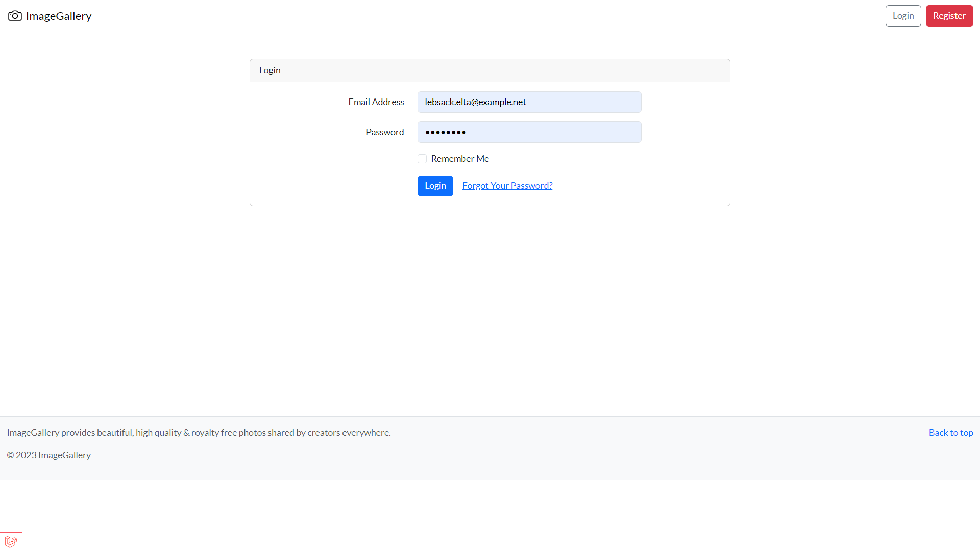
Task: Click the Email Address label
Action: pyautogui.click(x=376, y=102)
